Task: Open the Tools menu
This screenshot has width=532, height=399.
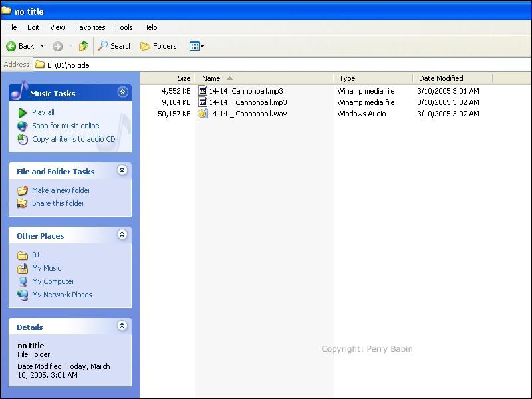Action: point(124,27)
